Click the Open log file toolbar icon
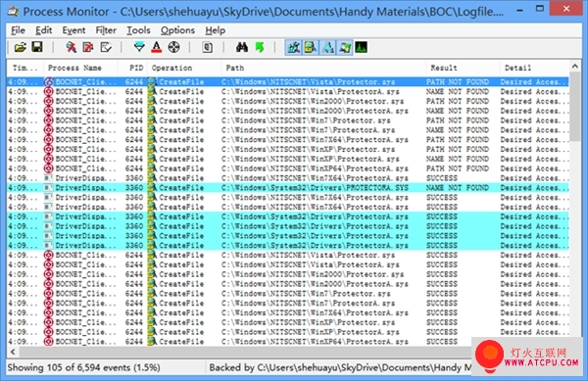This screenshot has height=381, width=588. tap(21, 48)
